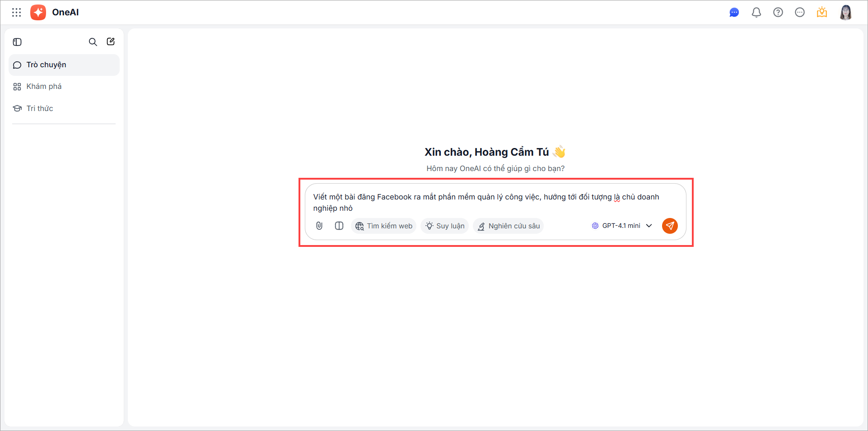Click the subtitle Hôm nay OneAI có thể giúp gì
Screen dimensions: 868x431
495,168
